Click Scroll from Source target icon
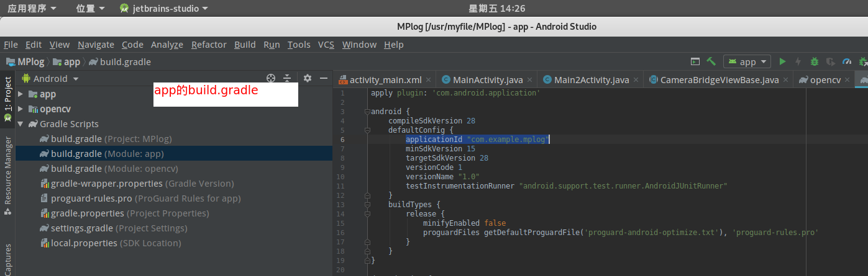The height and width of the screenshot is (276, 868). pyautogui.click(x=270, y=78)
